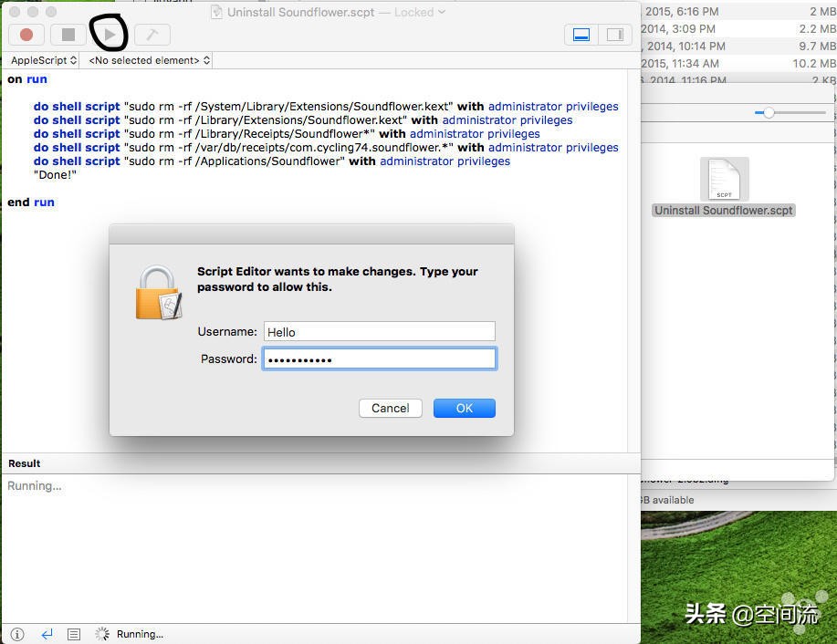The height and width of the screenshot is (644, 837).
Task: Click the script line removing /Library/Receipts/Soundflower*
Action: (x=287, y=133)
